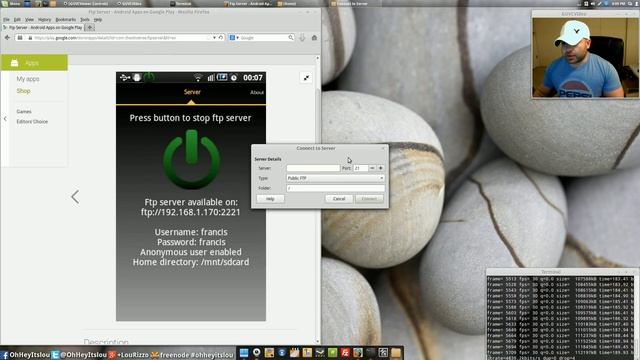Open the white-square settings icon in dock
The height and width of the screenshot is (360, 640).
tap(383, 353)
